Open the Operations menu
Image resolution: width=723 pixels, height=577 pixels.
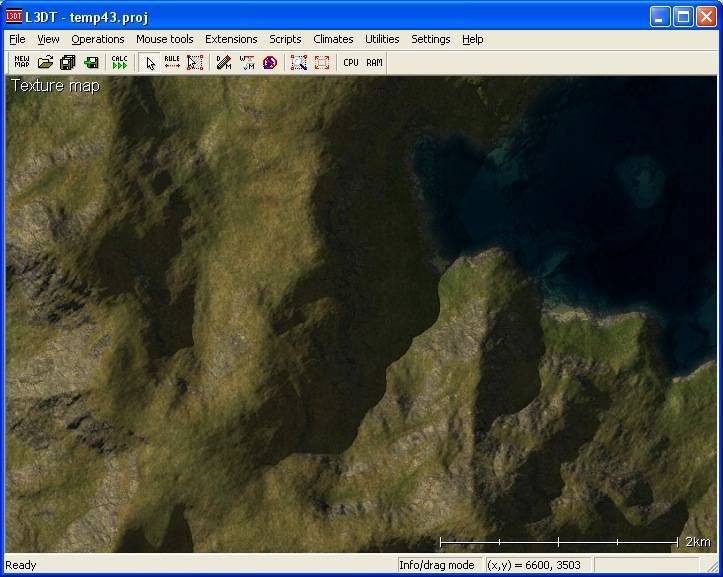click(x=98, y=39)
